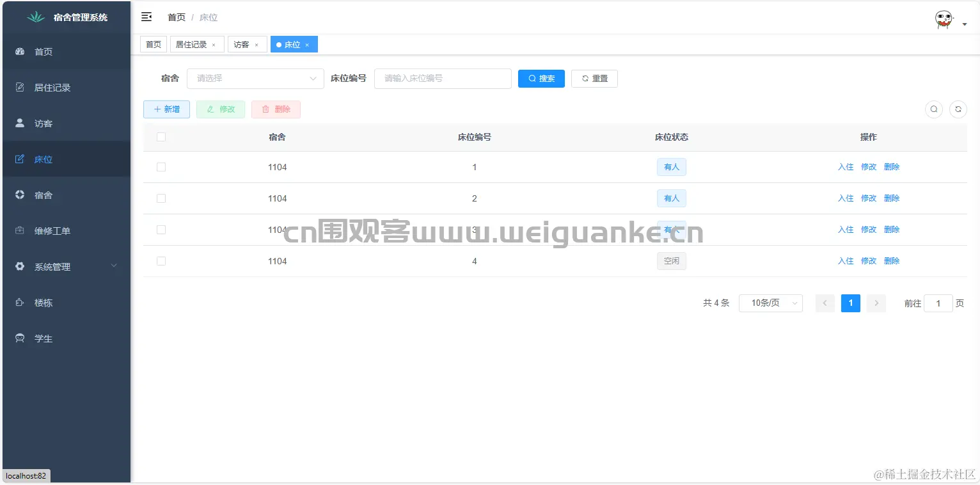Focus the 床位编号 input field

tap(443, 79)
